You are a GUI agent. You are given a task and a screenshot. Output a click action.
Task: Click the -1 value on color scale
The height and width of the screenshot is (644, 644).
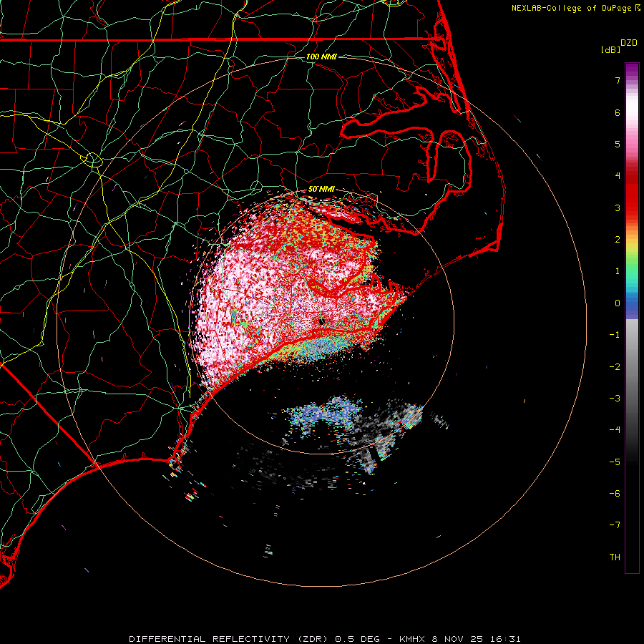point(615,335)
